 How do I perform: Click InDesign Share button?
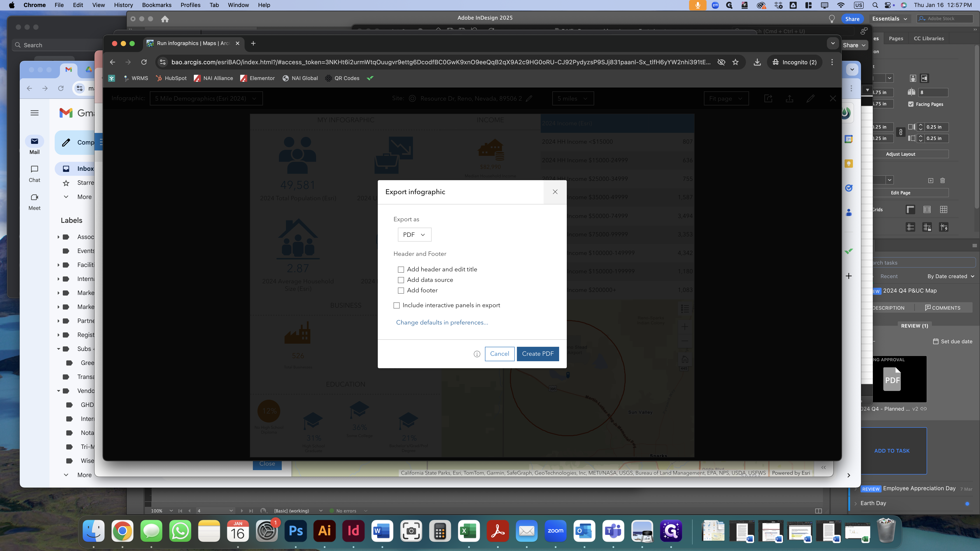[852, 19]
